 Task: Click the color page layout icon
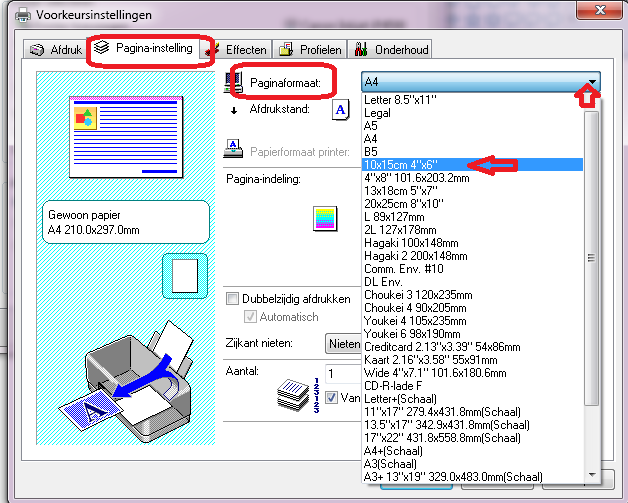coord(325,219)
